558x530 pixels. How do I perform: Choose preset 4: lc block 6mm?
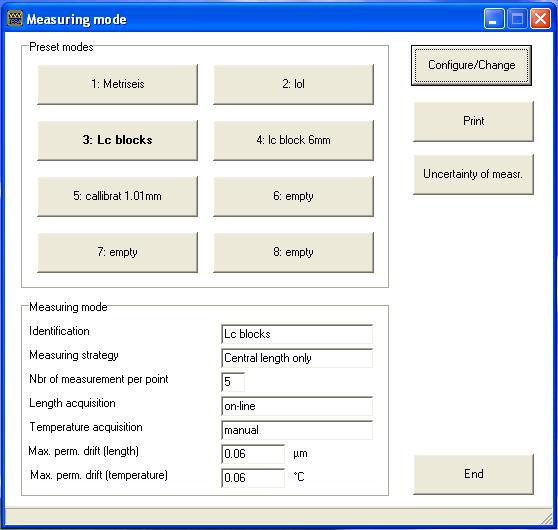coord(294,140)
